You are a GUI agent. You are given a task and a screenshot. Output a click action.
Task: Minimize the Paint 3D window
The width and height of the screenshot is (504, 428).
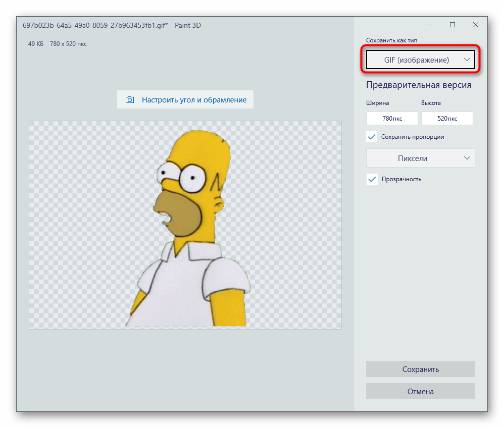pyautogui.click(x=429, y=25)
